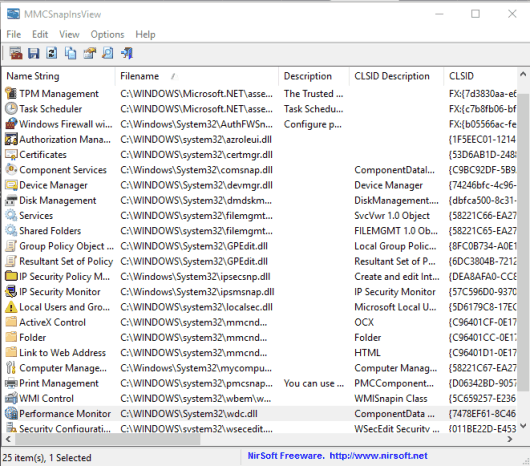This screenshot has width=530, height=466.
Task: Click the Task Scheduler clock icon
Action: 11,108
